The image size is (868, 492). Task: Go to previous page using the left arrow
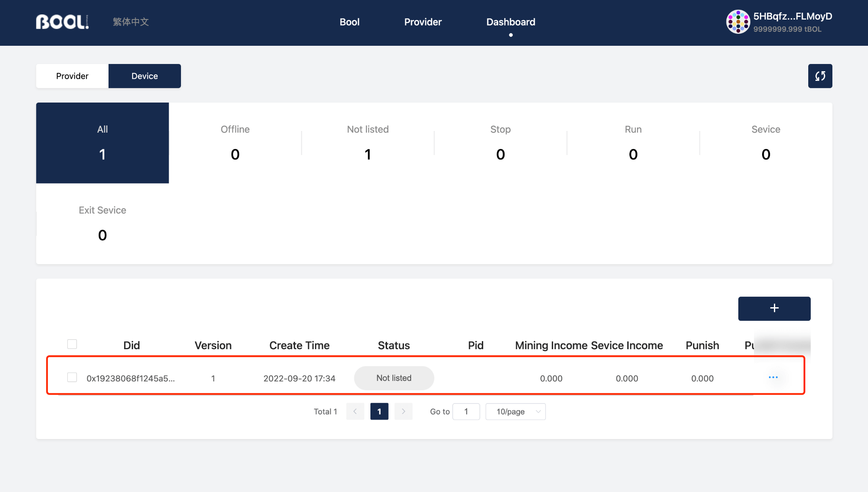(355, 411)
